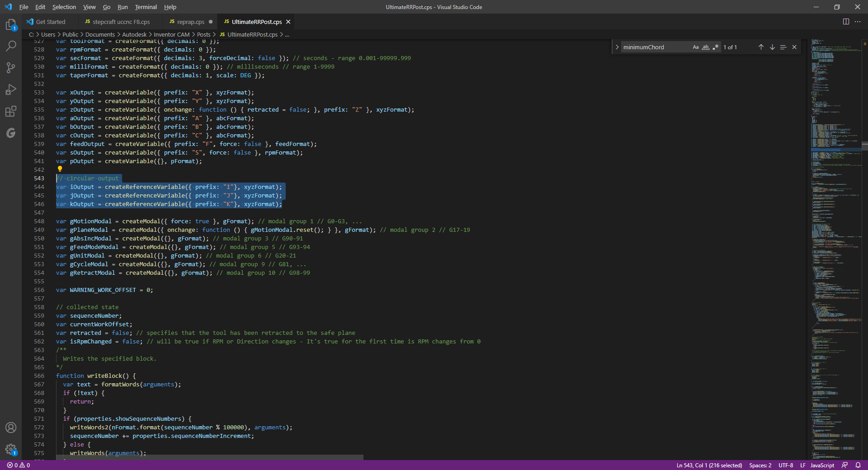The image size is (868, 470).
Task: Close the UltimateRRPost.cps tab
Action: tap(288, 22)
